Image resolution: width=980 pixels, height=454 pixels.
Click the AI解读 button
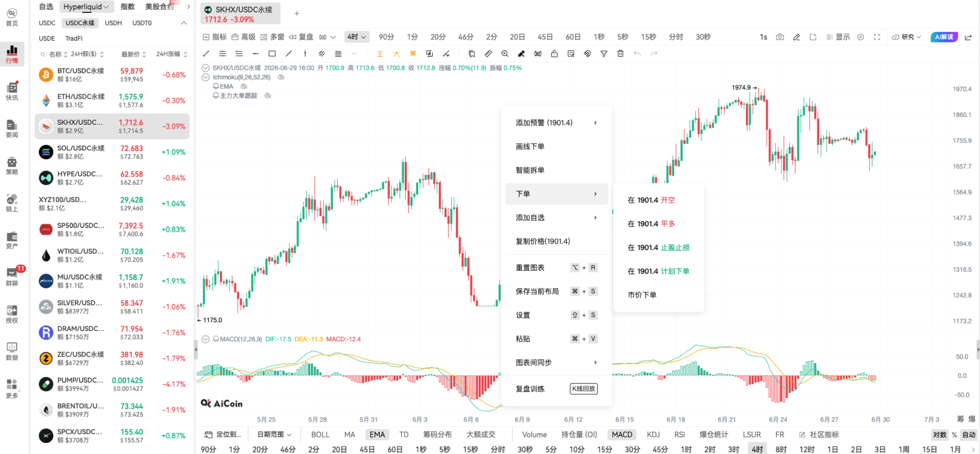[944, 37]
